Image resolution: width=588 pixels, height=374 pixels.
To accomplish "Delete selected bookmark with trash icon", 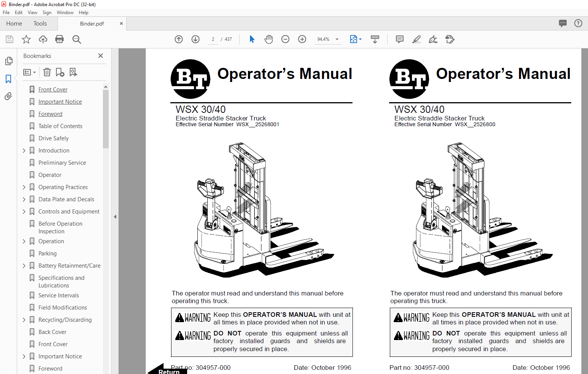I will (x=47, y=72).
